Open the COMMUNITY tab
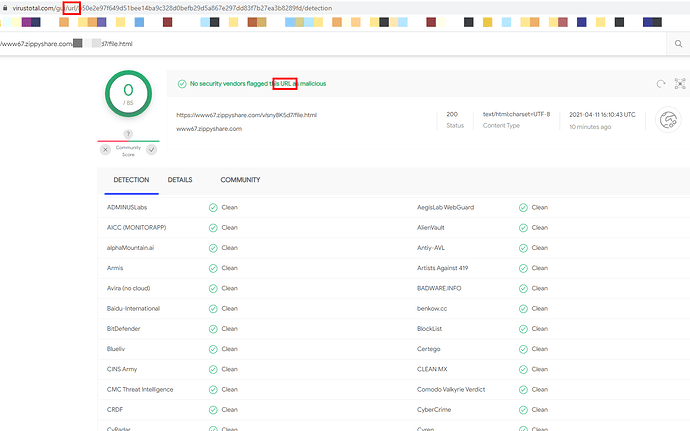 240,180
